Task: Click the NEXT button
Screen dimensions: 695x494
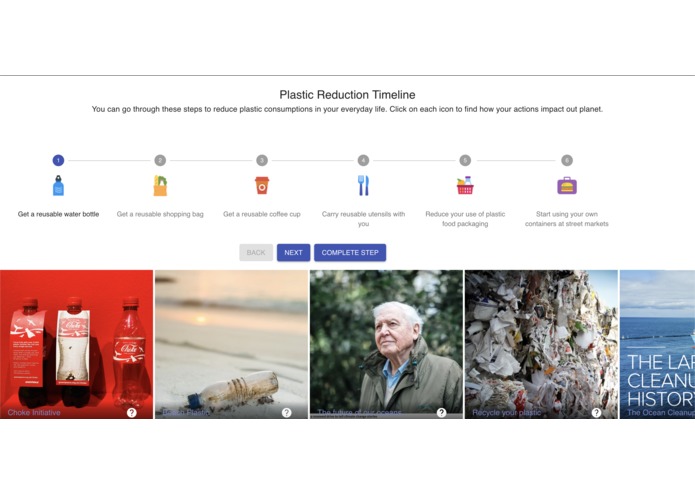Action: [293, 253]
